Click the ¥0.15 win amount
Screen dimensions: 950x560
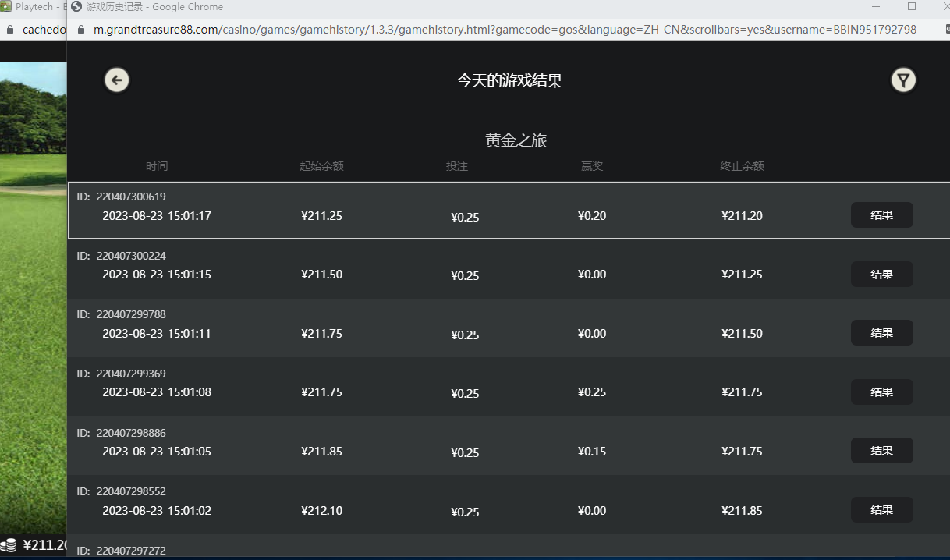pyautogui.click(x=592, y=452)
